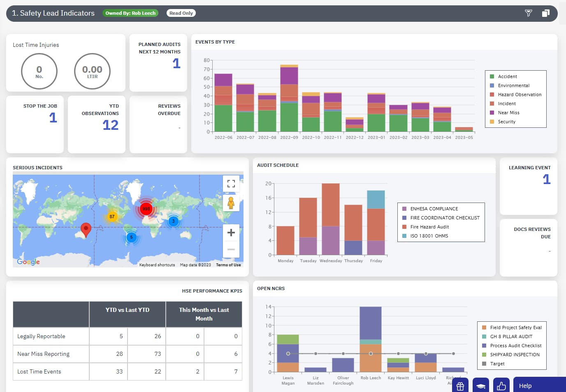The height and width of the screenshot is (392, 566).
Task: Open training via the graduation cap icon
Action: tap(480, 385)
